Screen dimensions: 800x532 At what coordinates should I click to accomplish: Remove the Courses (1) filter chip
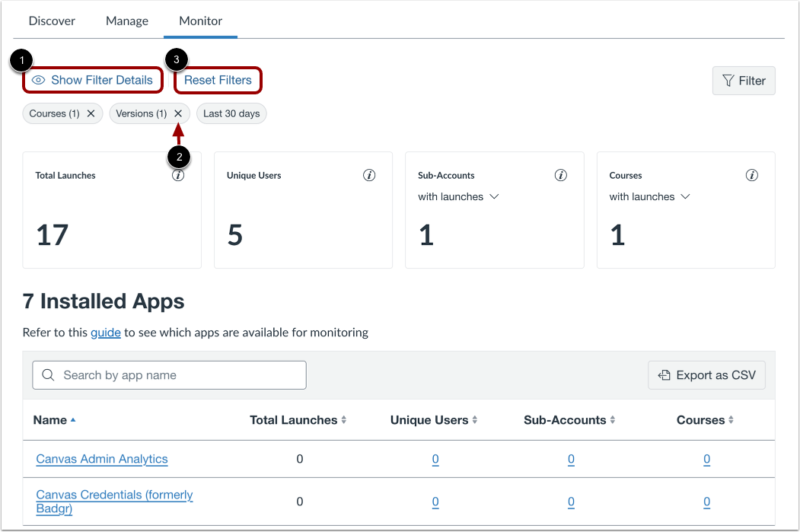[91, 113]
